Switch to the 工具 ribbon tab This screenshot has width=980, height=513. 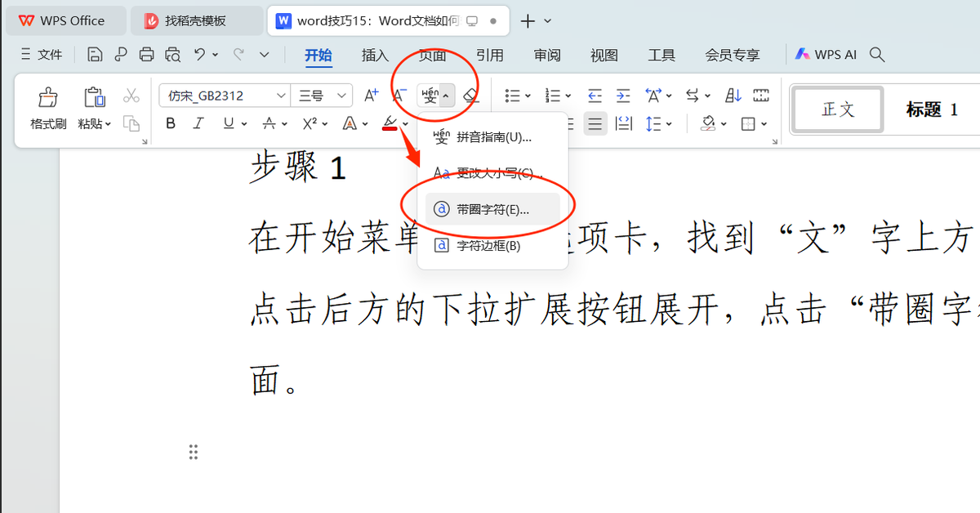tap(661, 55)
